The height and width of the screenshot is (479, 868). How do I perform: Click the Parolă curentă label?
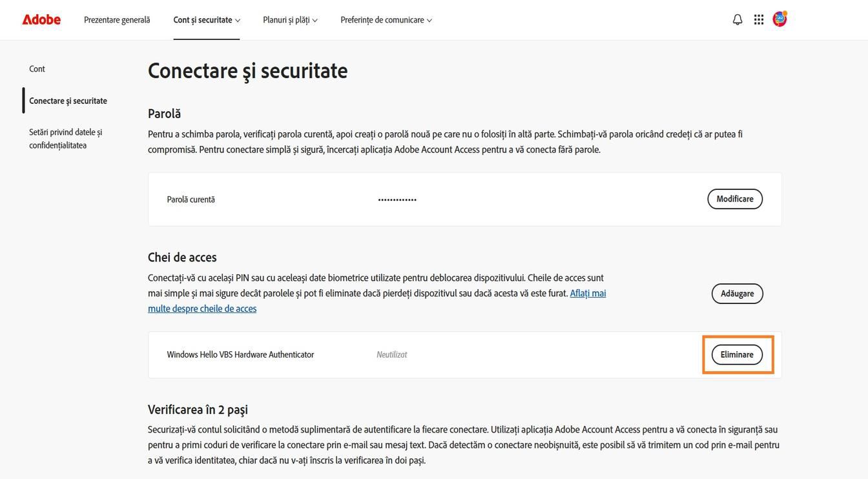pyautogui.click(x=191, y=199)
